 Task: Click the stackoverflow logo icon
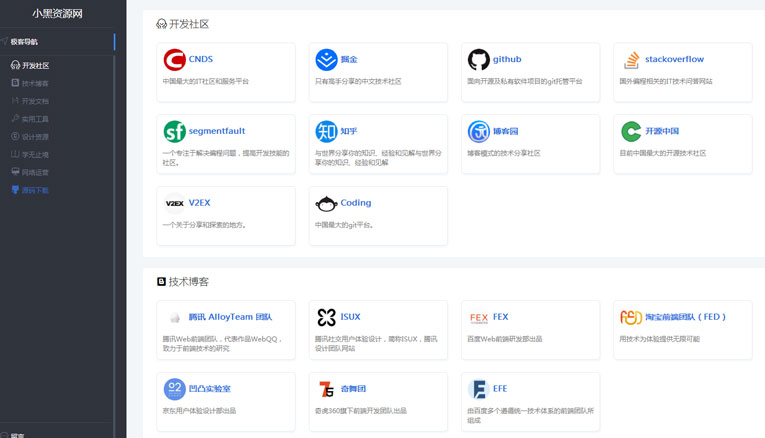point(631,60)
